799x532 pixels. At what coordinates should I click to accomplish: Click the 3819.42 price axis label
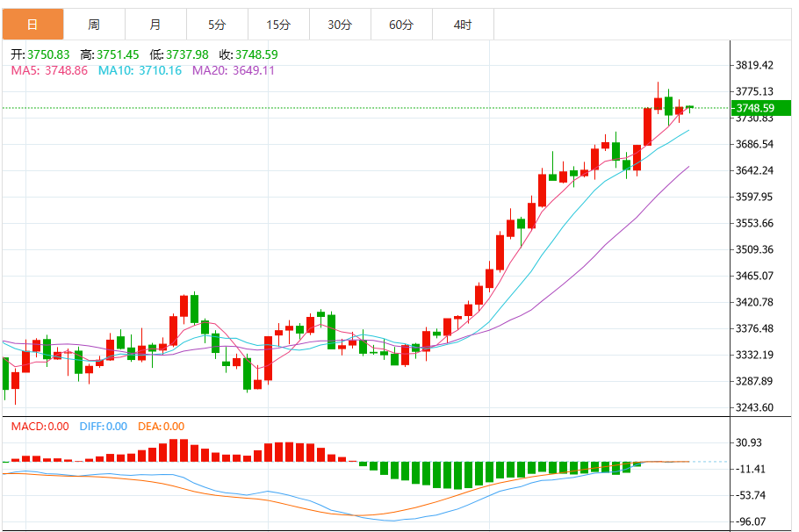tap(752, 64)
